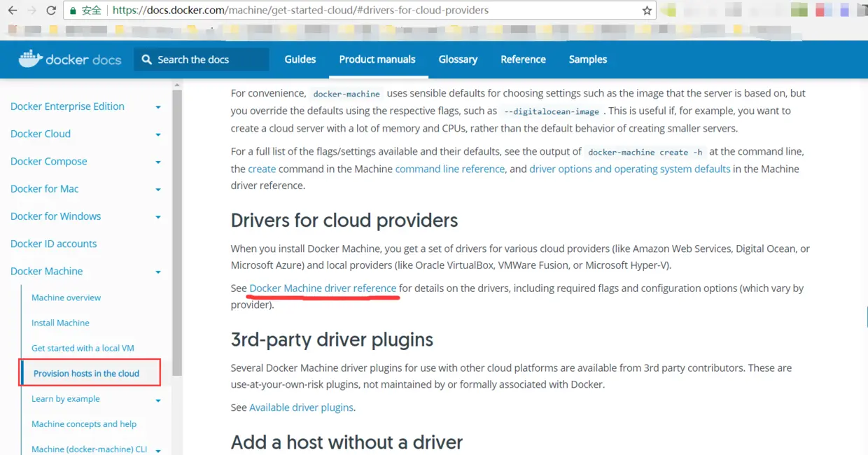The height and width of the screenshot is (455, 868).
Task: Collapse Docker Machine section arrow
Action: [158, 272]
